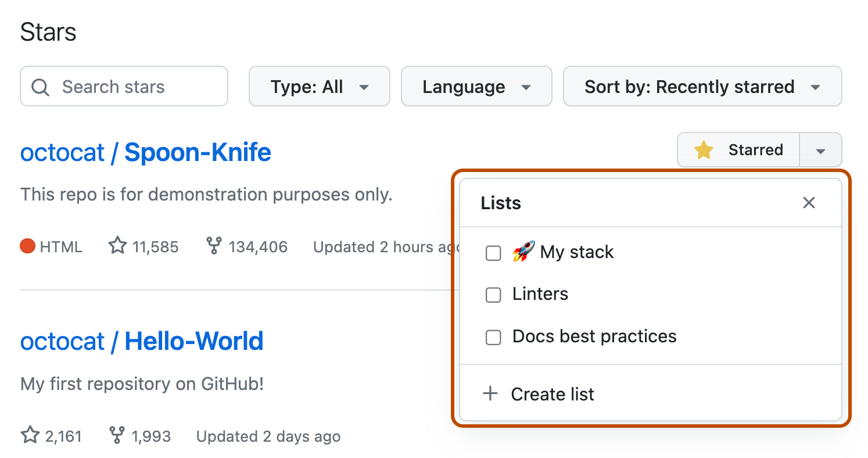The width and height of the screenshot is (868, 458).
Task: Click Create list in the Lists popup
Action: point(552,393)
